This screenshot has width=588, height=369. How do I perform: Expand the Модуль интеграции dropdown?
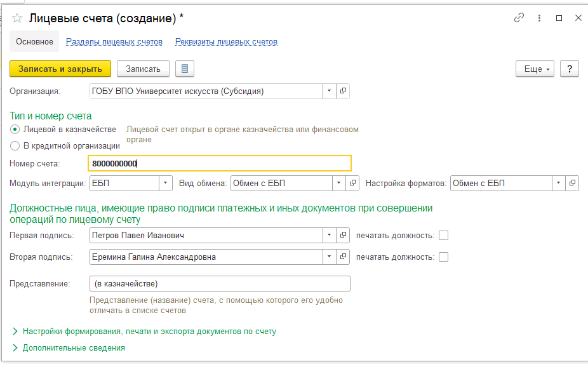pos(165,183)
